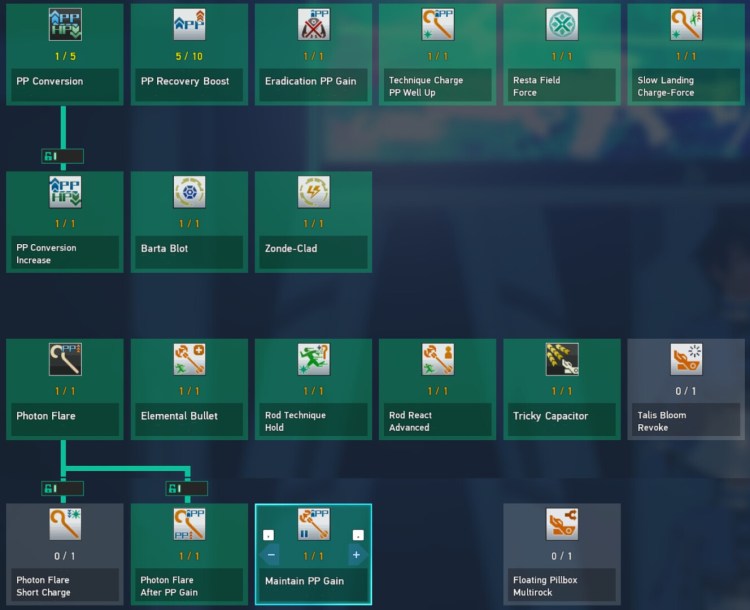Click the PP Conversion skill icon
This screenshot has height=610, width=750.
(x=65, y=25)
